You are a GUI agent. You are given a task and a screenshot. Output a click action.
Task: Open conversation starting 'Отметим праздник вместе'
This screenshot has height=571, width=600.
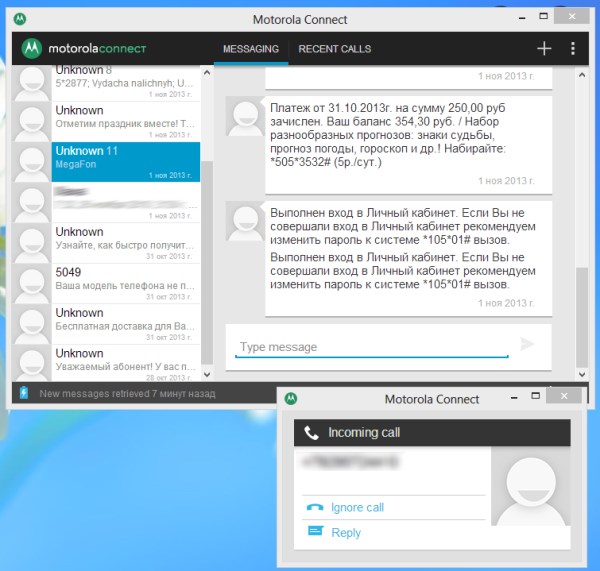[x=106, y=122]
